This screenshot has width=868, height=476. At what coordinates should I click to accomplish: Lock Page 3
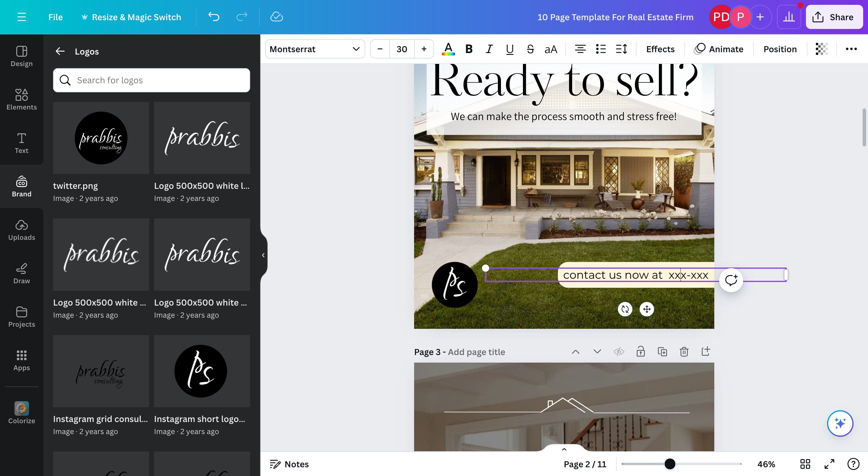pos(640,352)
